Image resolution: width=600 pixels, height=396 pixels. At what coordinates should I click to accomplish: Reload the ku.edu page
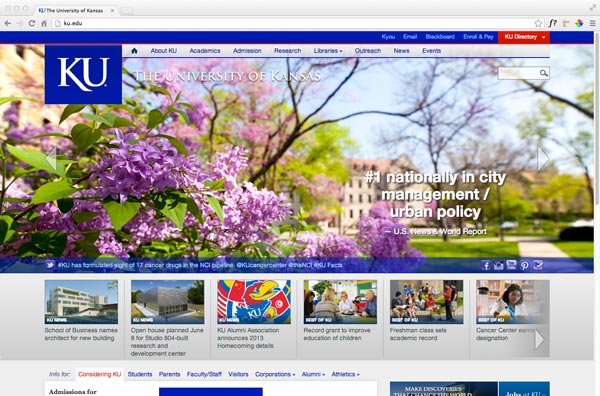32,23
